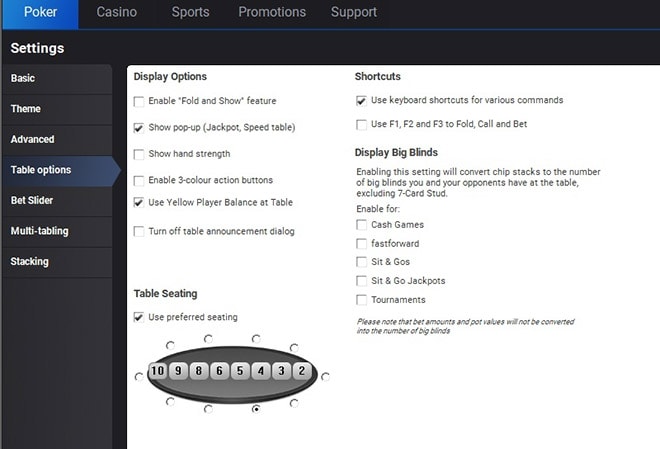The height and width of the screenshot is (449, 660).
Task: Check the Tournaments big blinds option
Action: (x=361, y=300)
